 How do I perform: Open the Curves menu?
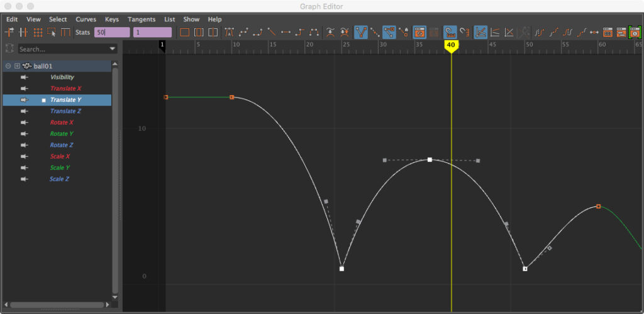86,20
